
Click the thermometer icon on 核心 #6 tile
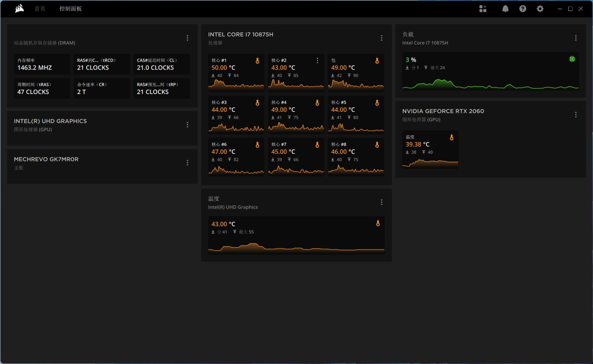(257, 145)
